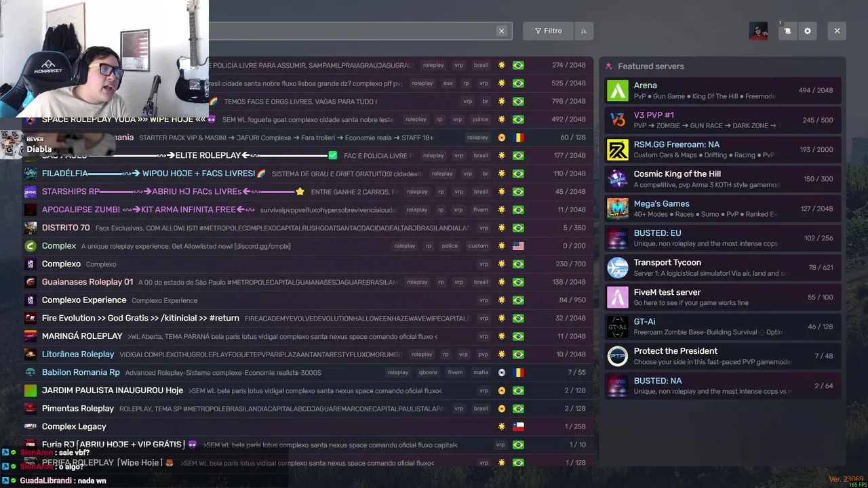Click the GT-Ai server logo
The image size is (868, 488).
(x=618, y=326)
